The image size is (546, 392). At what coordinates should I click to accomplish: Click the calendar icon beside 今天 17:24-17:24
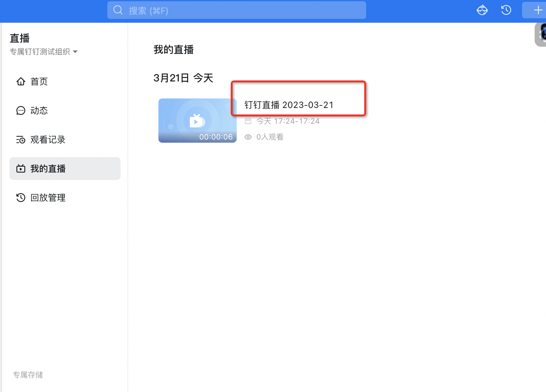pyautogui.click(x=248, y=121)
